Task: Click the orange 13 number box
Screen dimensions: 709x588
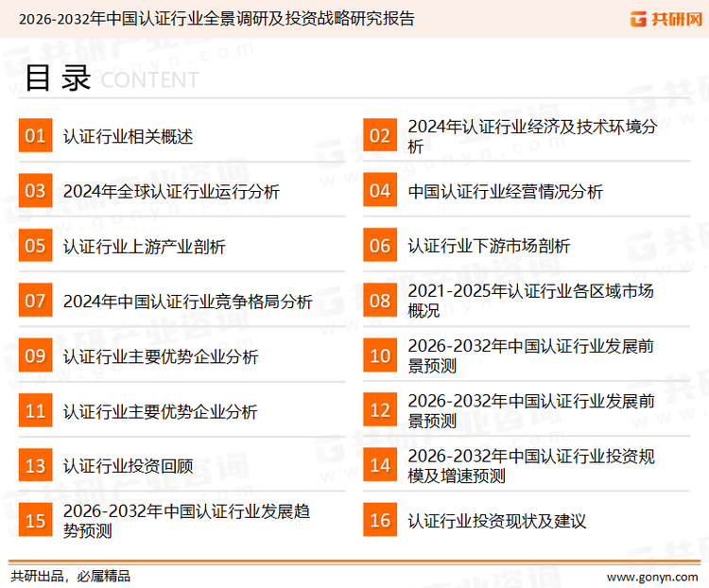Action: pyautogui.click(x=35, y=465)
